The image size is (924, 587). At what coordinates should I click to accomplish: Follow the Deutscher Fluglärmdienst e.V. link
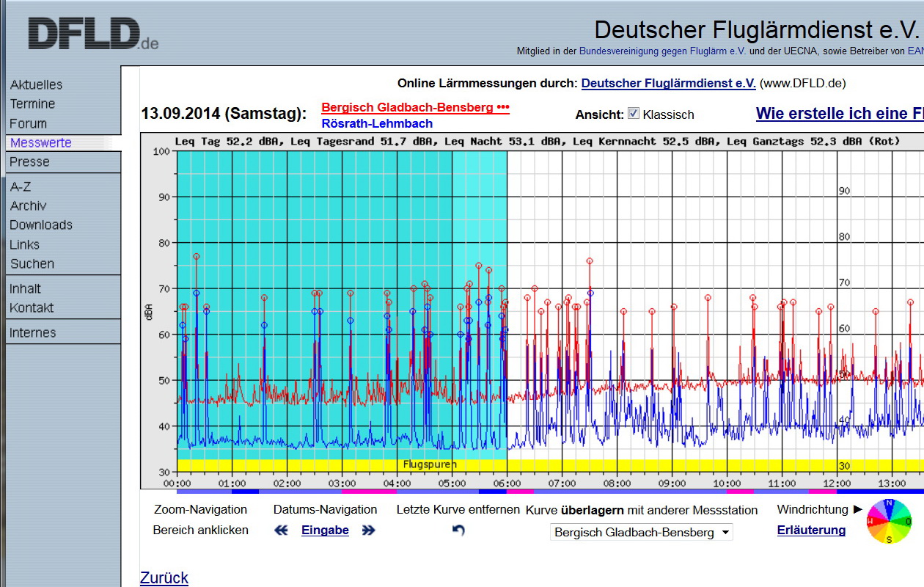point(668,84)
